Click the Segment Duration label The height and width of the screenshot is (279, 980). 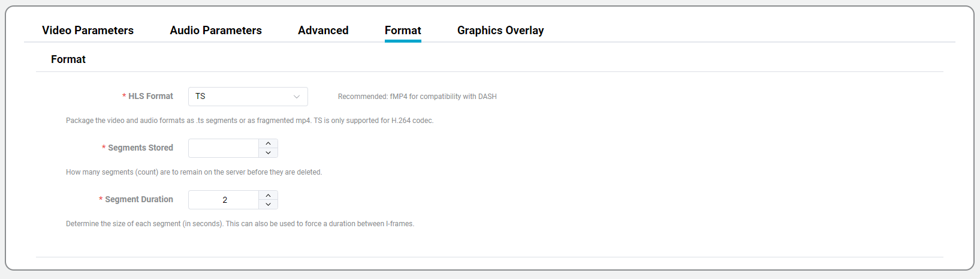(x=139, y=199)
